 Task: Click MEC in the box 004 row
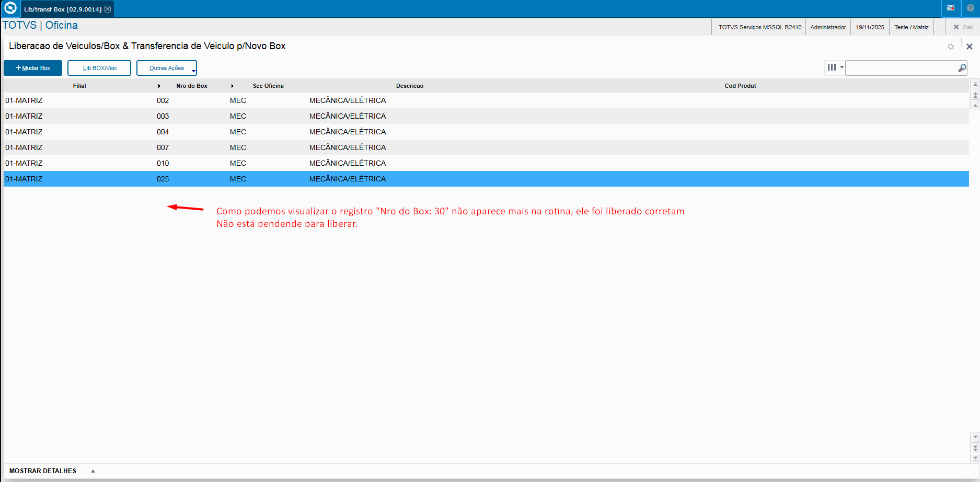[238, 132]
